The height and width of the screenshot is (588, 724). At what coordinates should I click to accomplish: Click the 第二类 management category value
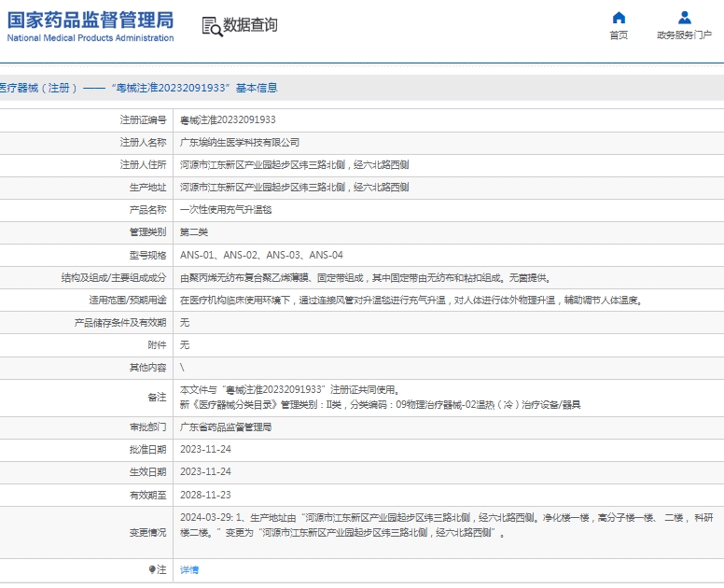[x=194, y=231]
